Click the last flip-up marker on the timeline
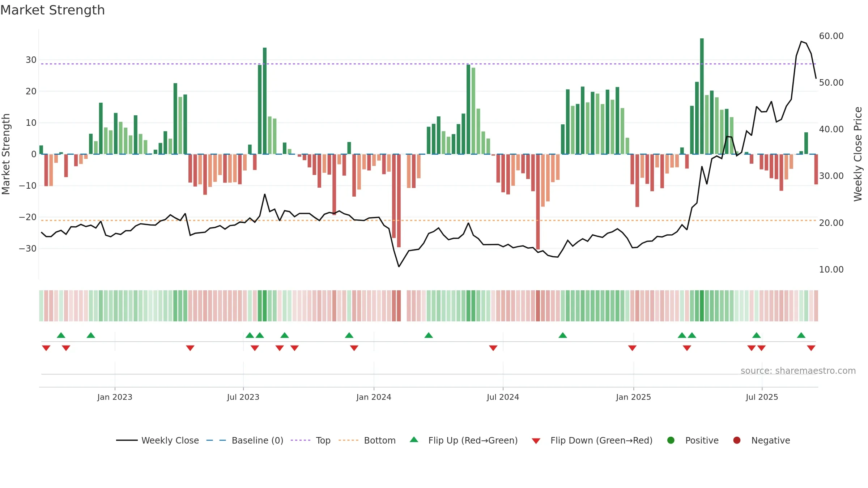Image resolution: width=868 pixels, height=488 pixels. click(801, 335)
